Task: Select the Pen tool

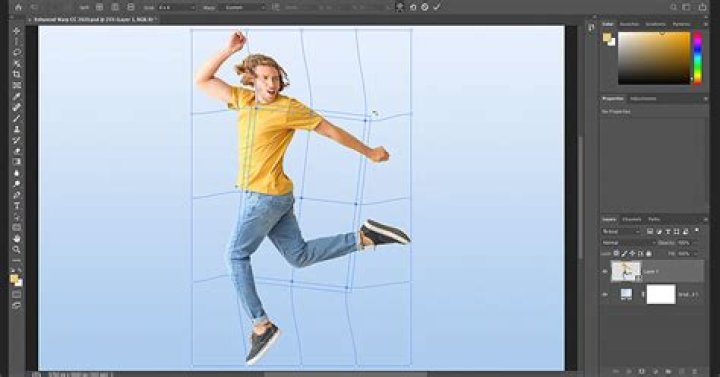Action: (x=17, y=195)
